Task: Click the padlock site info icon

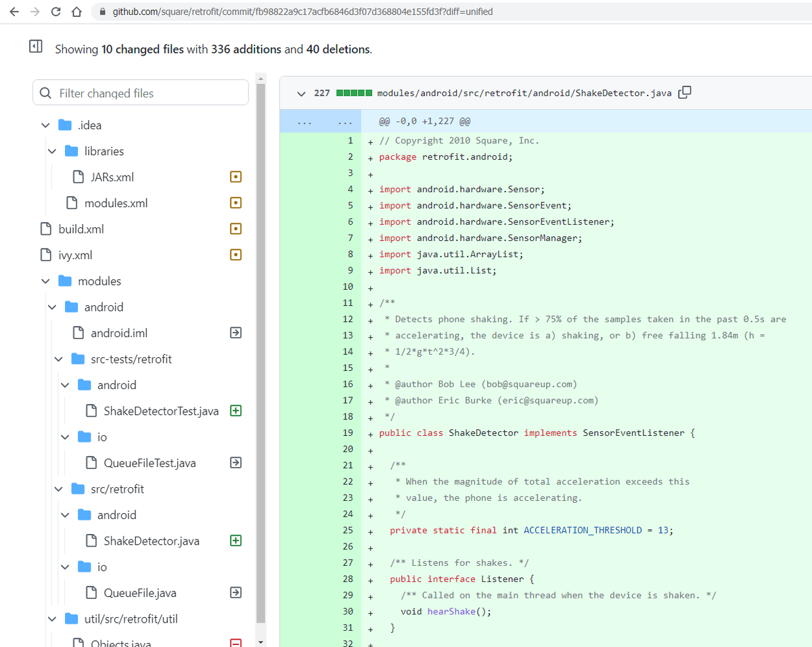Action: coord(103,12)
